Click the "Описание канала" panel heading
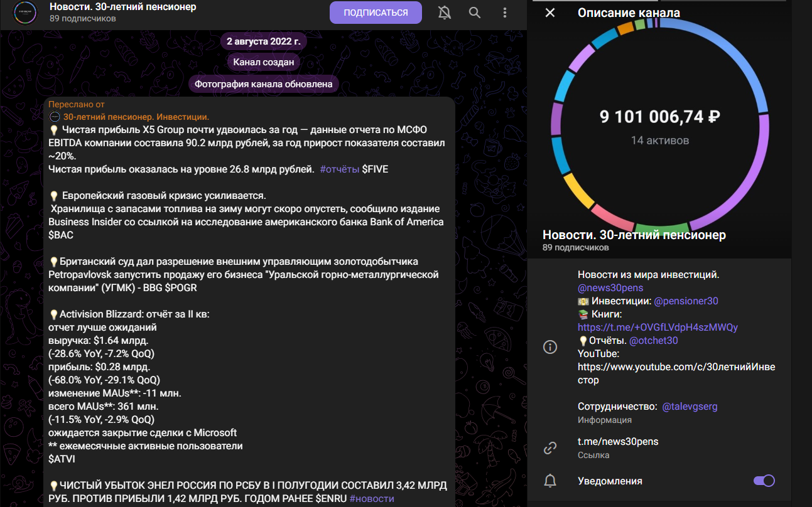This screenshot has height=507, width=812. (x=629, y=13)
